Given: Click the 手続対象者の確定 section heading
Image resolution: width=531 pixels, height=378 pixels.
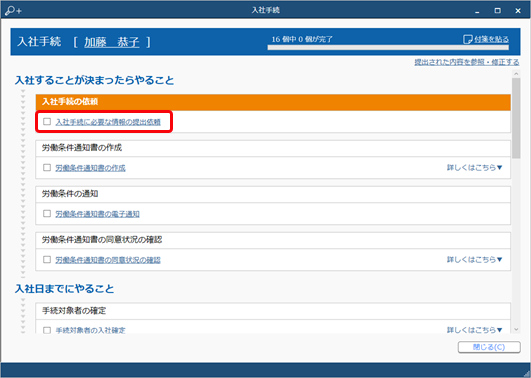Looking at the screenshot, I should (74, 311).
